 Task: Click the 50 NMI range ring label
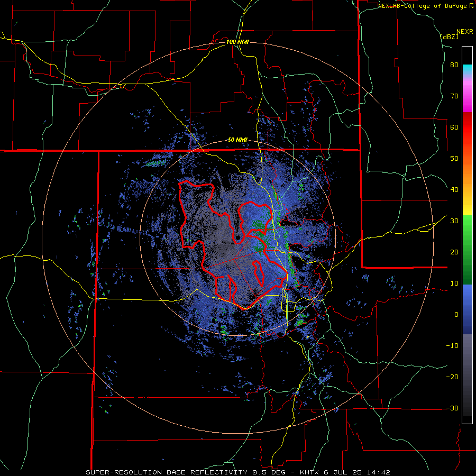coord(237,140)
